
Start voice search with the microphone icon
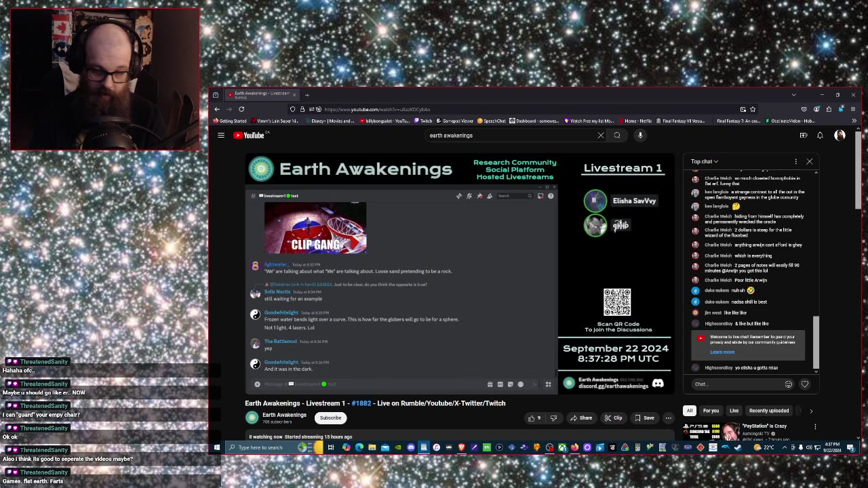pyautogui.click(x=640, y=135)
